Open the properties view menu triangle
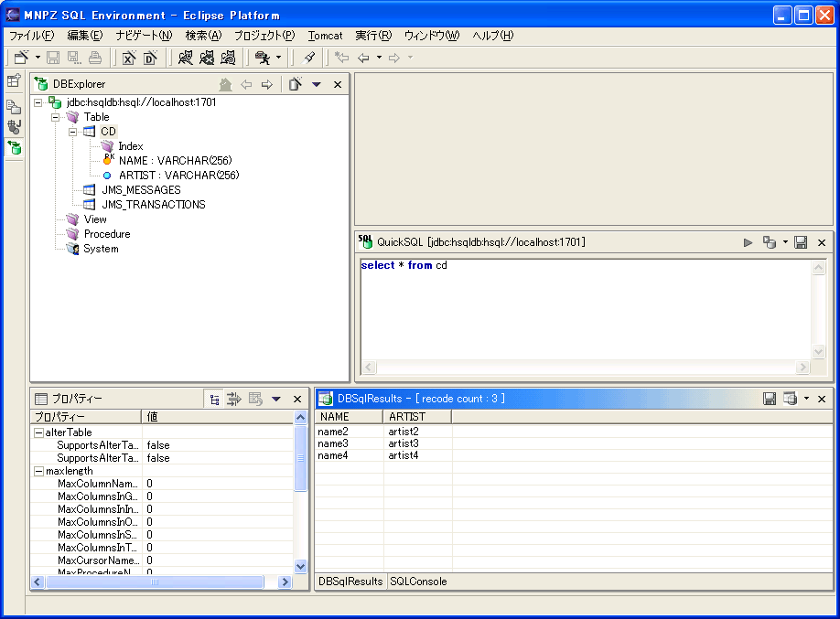840x619 pixels. pos(276,399)
